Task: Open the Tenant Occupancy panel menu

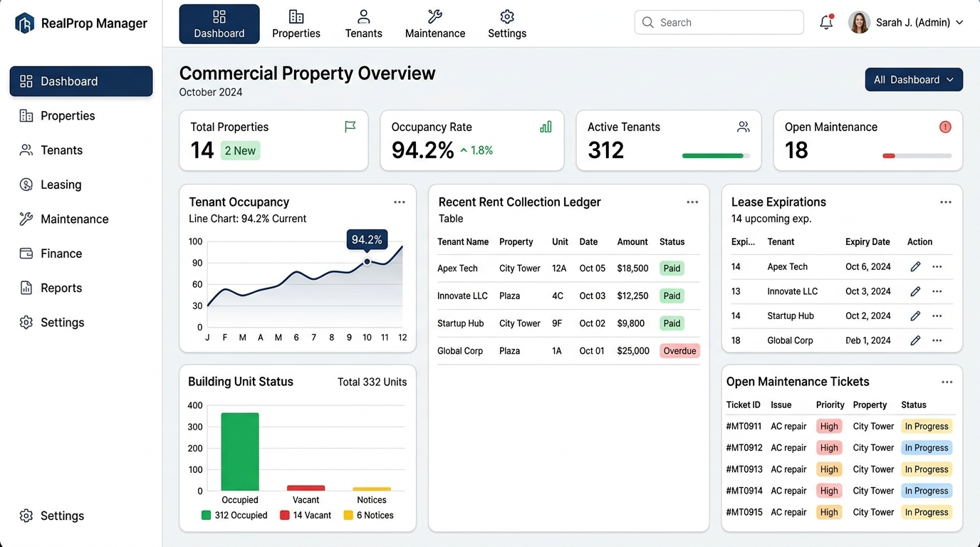Action: point(400,202)
